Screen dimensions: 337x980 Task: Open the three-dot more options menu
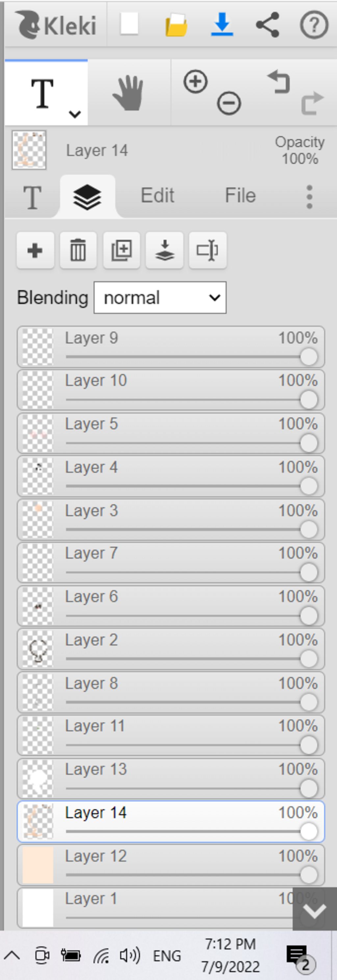pyautogui.click(x=309, y=197)
